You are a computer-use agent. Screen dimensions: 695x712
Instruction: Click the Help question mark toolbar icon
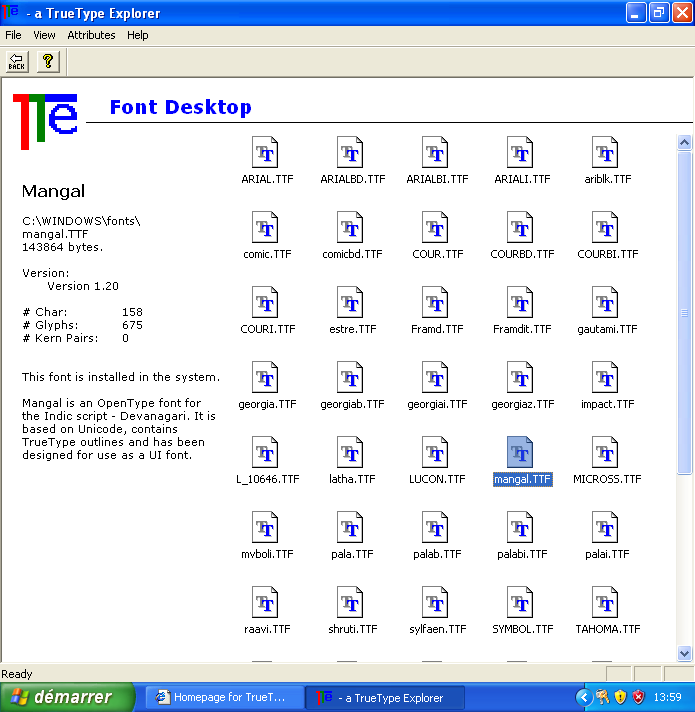(x=49, y=62)
